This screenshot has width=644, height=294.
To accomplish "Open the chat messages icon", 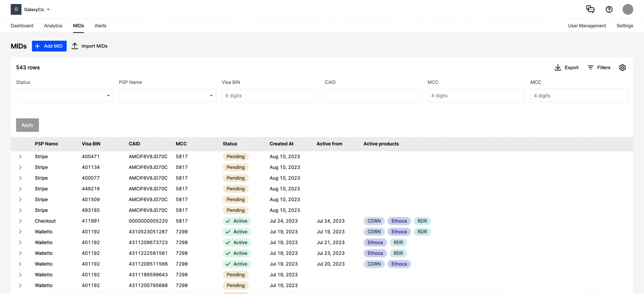I will click(591, 9).
